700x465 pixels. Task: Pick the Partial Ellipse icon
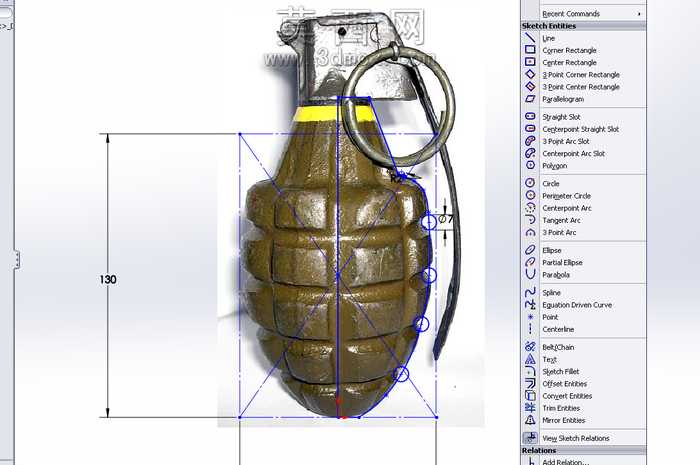click(x=530, y=262)
